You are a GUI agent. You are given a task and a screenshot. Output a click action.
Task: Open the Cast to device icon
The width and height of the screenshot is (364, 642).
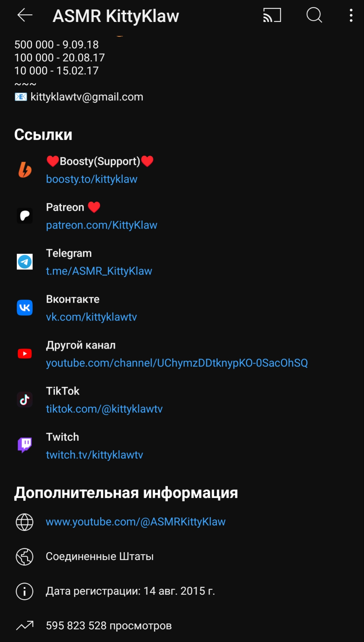(x=272, y=15)
